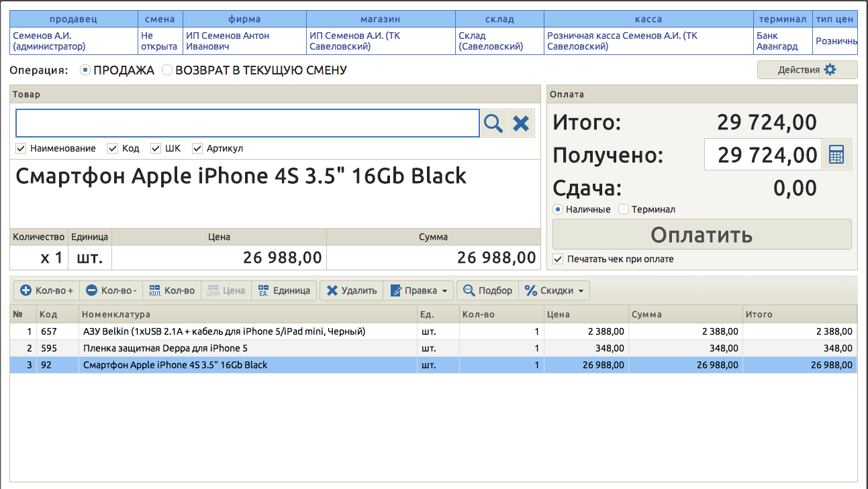Image resolution: width=868 pixels, height=489 pixels.
Task: Toggle Печатать чек при оплате checkbox
Action: click(558, 259)
